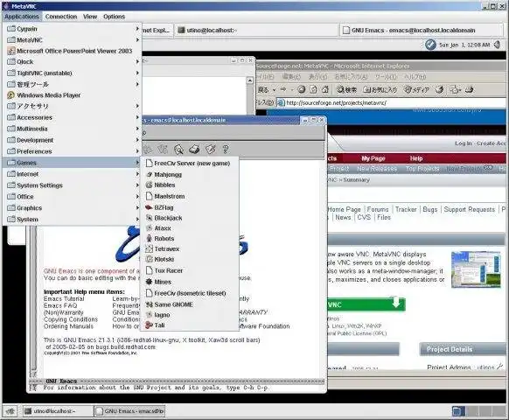Expand the Multimedia submenu
This screenshot has height=420, width=509.
[73, 129]
